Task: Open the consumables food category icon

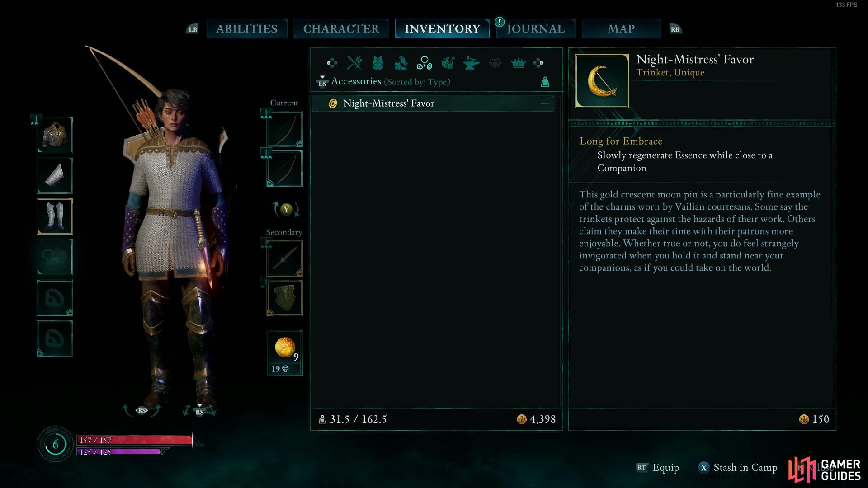Action: point(448,63)
